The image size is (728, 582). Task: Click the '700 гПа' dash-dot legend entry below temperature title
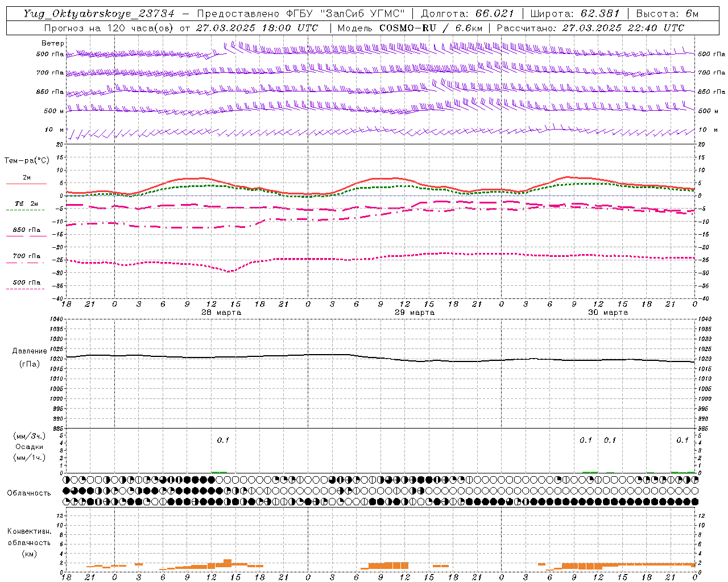[x=26, y=256]
